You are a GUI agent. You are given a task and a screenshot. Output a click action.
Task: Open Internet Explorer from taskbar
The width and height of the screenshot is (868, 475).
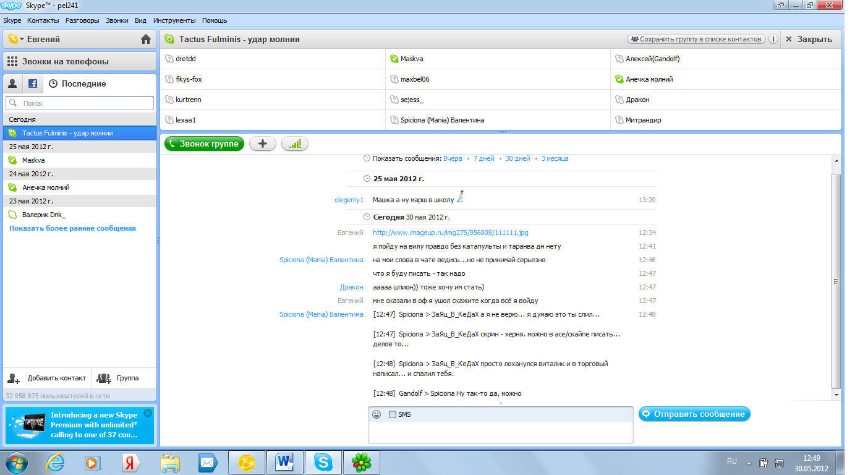pos(55,462)
